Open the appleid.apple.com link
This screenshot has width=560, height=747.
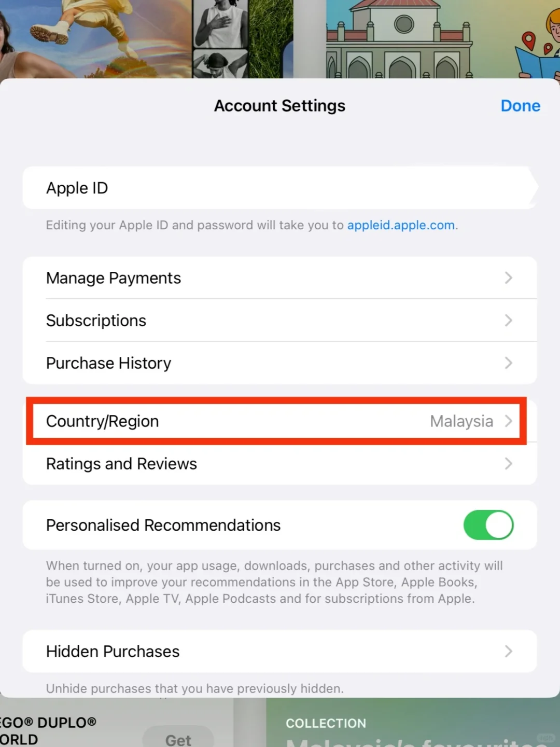point(401,225)
